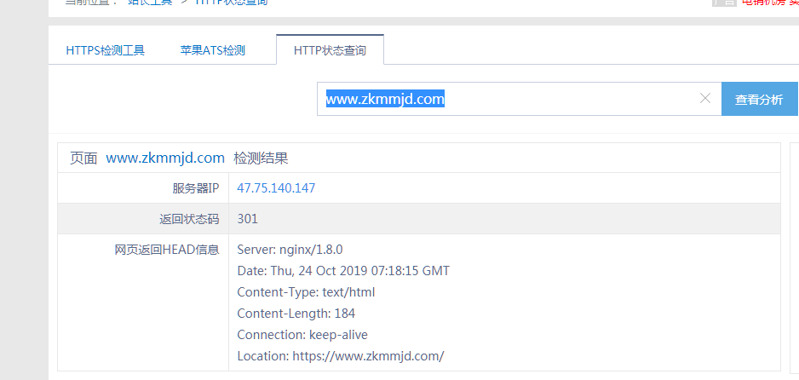Click the 返回状态码 label cell

[143, 219]
